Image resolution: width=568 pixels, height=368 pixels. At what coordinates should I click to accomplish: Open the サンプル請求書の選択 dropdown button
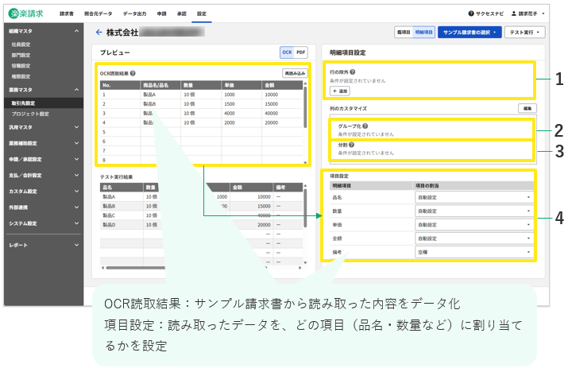click(x=469, y=32)
